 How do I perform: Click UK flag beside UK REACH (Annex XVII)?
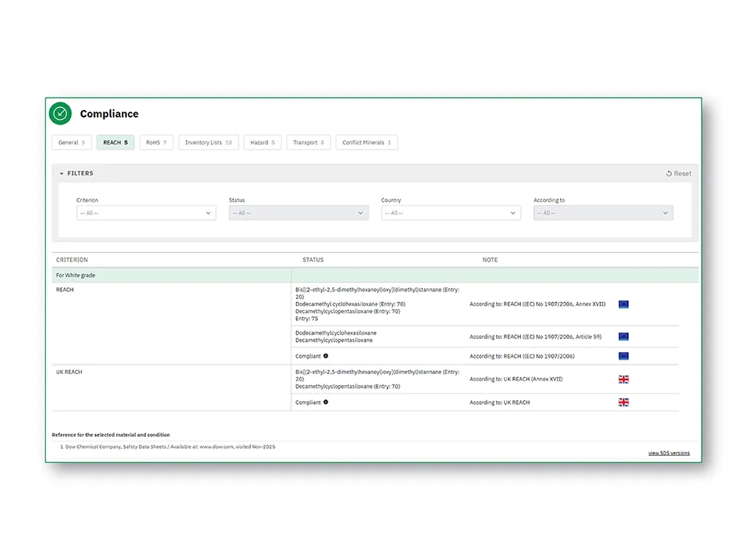point(624,379)
